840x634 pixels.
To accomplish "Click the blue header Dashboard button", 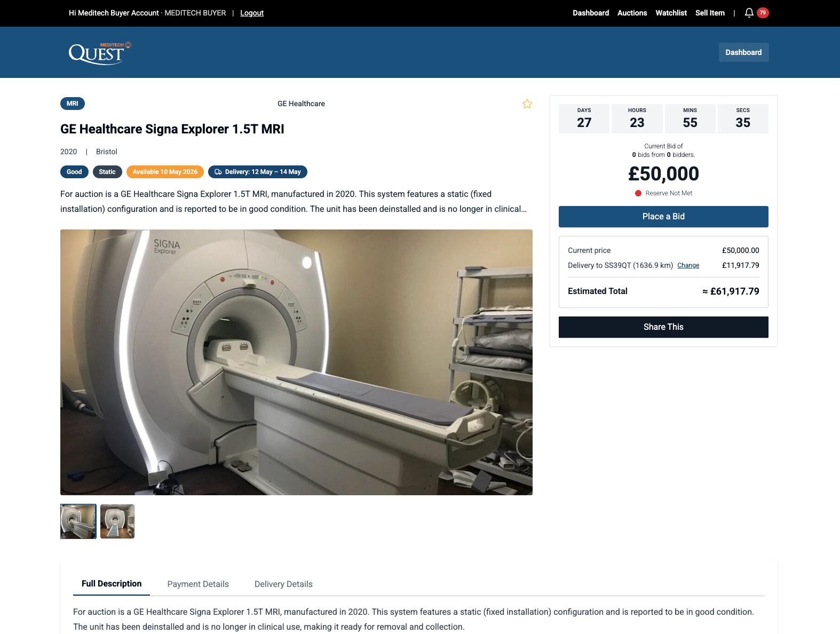I will (x=743, y=52).
